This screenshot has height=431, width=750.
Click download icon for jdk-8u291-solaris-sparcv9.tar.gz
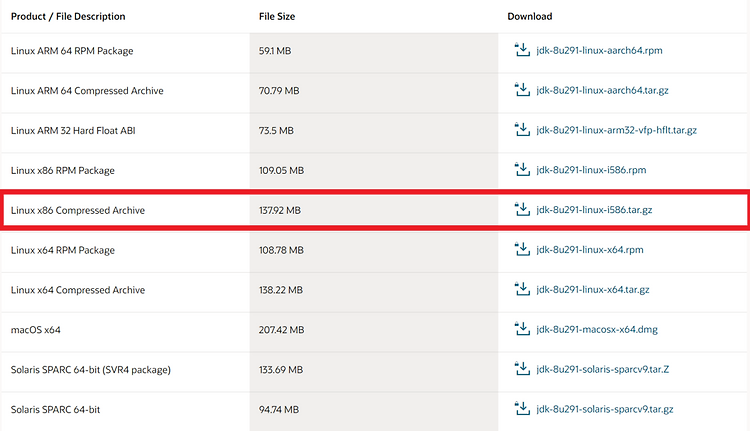coord(522,409)
